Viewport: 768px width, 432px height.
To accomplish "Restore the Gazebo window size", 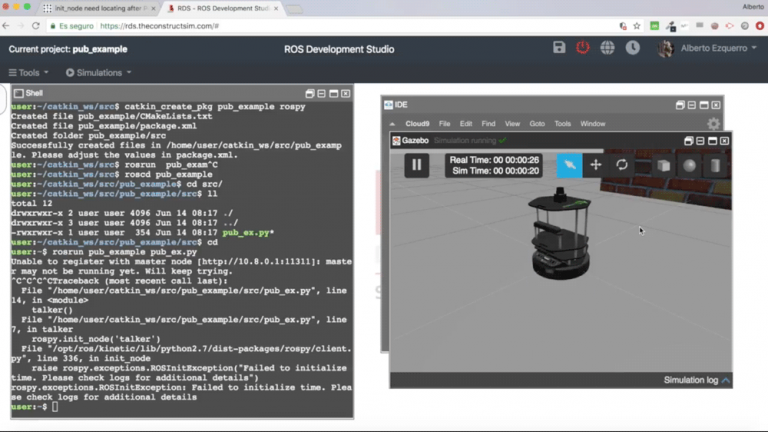I will (x=688, y=141).
